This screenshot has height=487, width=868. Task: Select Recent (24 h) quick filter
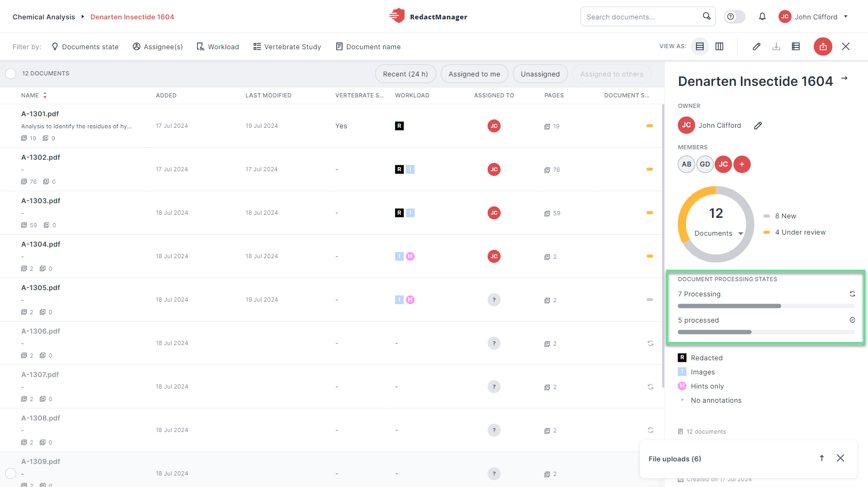pos(405,74)
